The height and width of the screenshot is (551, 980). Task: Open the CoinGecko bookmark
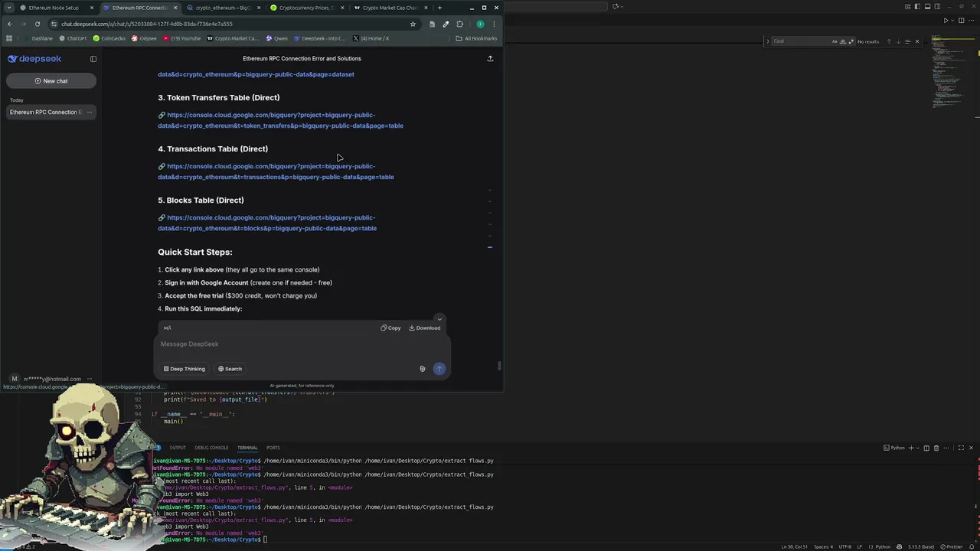[x=109, y=38]
